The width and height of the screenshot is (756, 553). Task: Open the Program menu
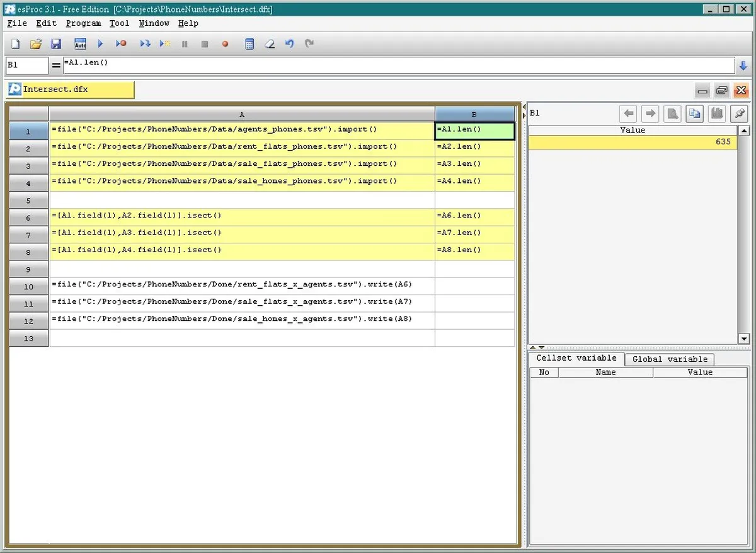pyautogui.click(x=83, y=23)
